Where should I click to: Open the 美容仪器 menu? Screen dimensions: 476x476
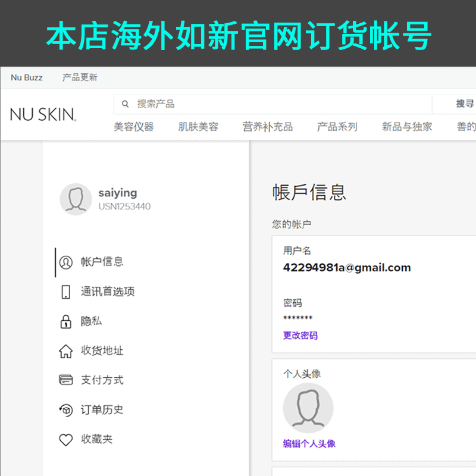pos(133,127)
